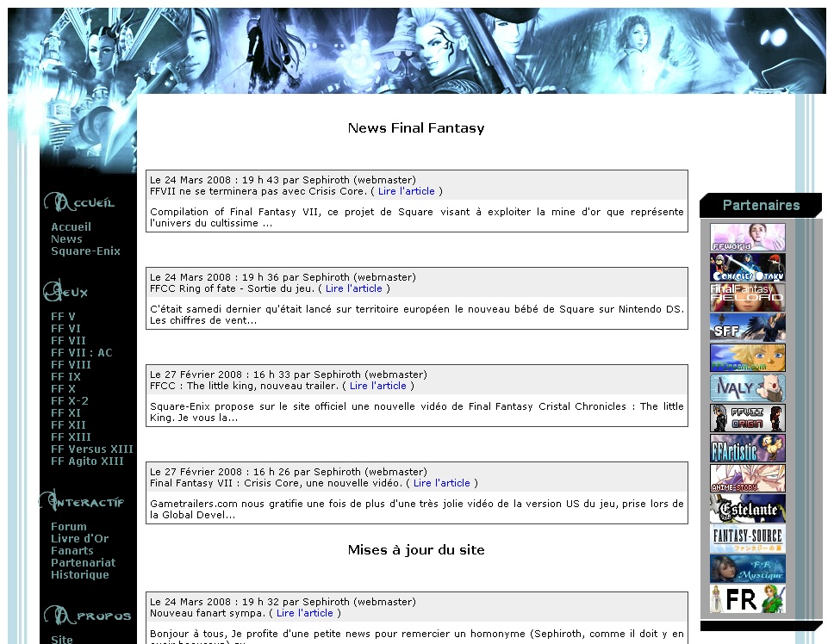This screenshot has height=644, width=834.
Task: Click the Partenaires panel title
Action: point(761,205)
